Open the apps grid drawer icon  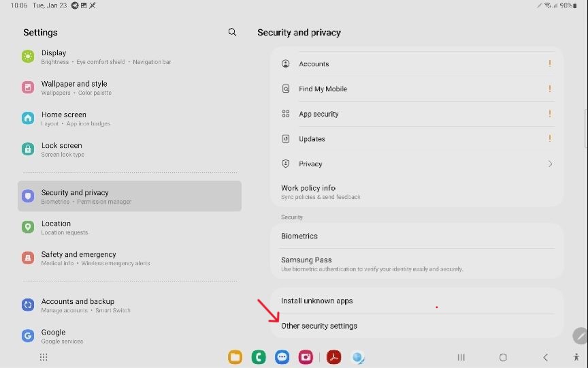pyautogui.click(x=44, y=357)
